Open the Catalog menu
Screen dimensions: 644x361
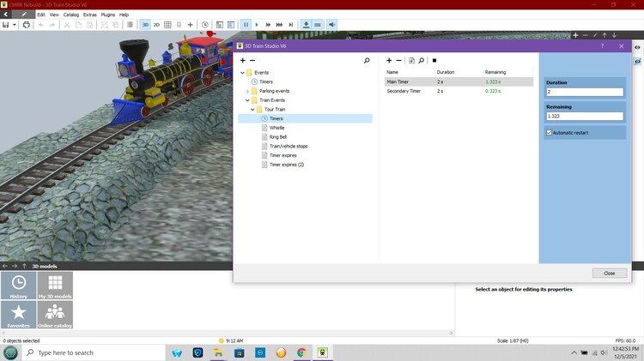point(70,15)
